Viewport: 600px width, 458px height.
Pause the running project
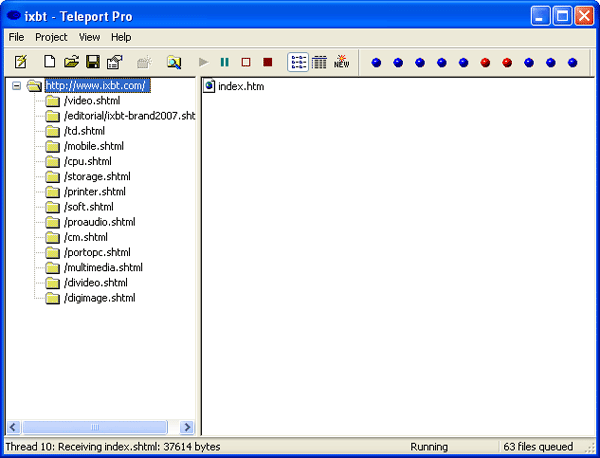pos(225,62)
